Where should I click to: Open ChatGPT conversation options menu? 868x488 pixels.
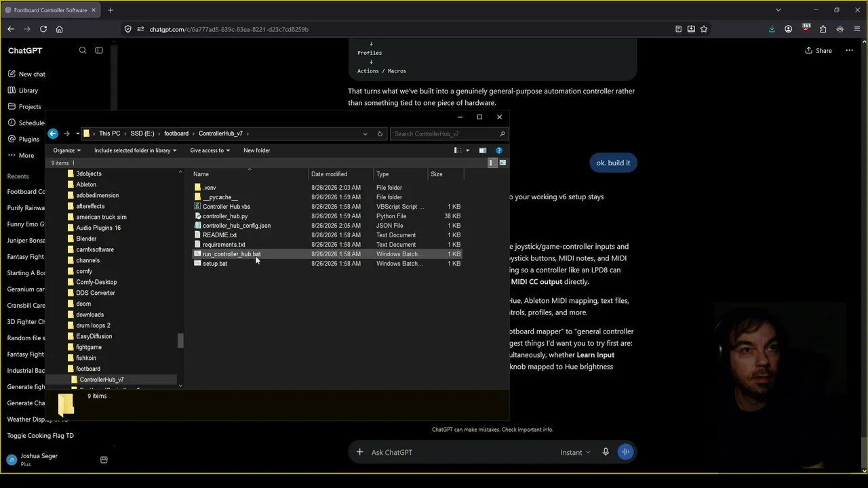(x=849, y=50)
